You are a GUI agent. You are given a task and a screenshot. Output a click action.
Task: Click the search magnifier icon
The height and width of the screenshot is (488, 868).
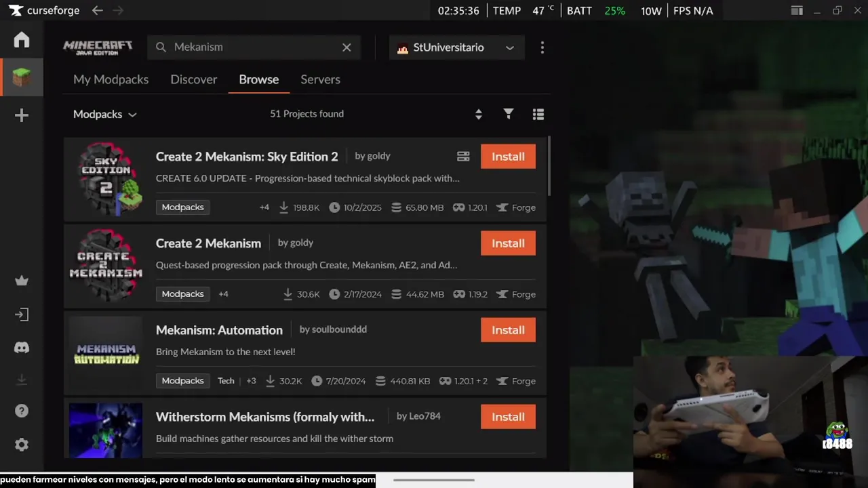click(x=161, y=47)
